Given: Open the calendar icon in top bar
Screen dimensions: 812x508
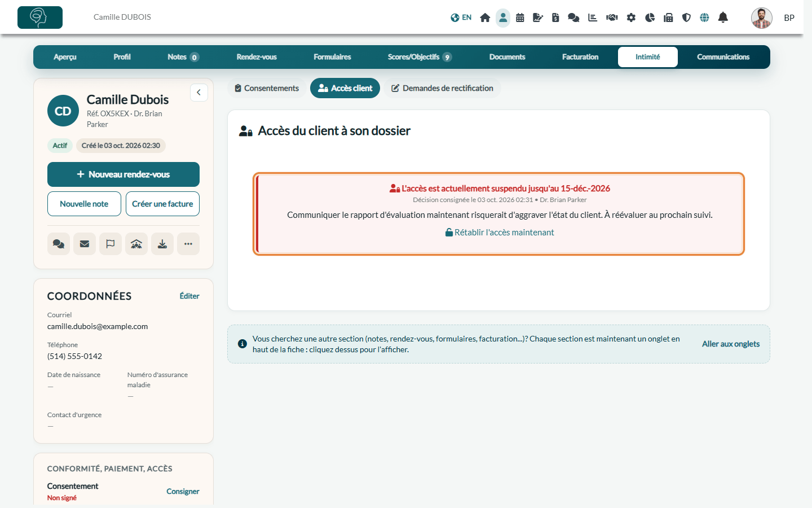Looking at the screenshot, I should [520, 17].
